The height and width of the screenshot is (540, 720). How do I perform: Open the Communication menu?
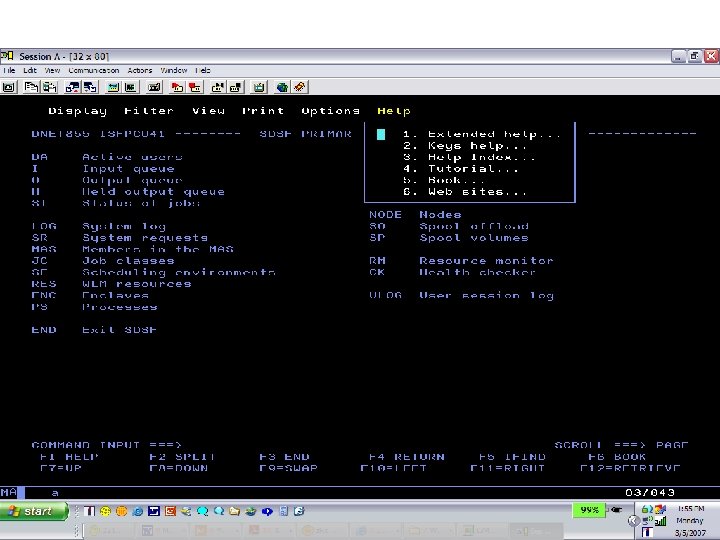pyautogui.click(x=94, y=70)
